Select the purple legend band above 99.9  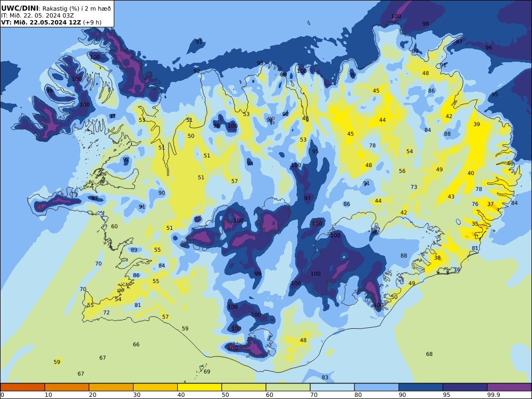(x=509, y=387)
